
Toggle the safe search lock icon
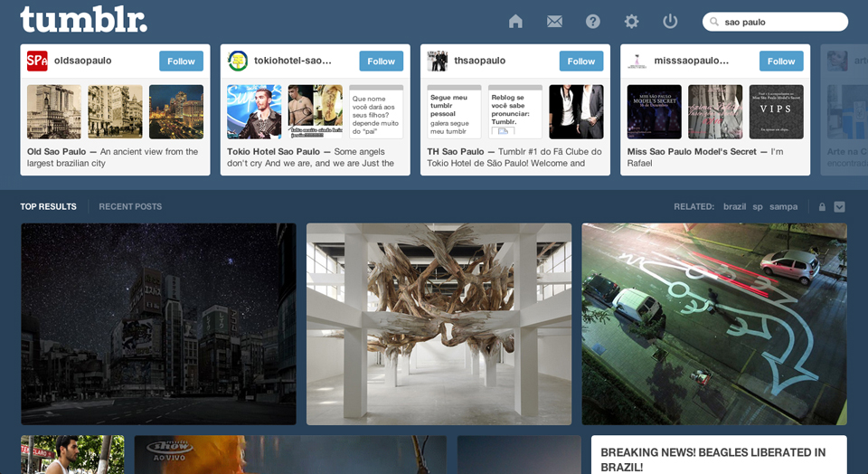[x=822, y=206]
